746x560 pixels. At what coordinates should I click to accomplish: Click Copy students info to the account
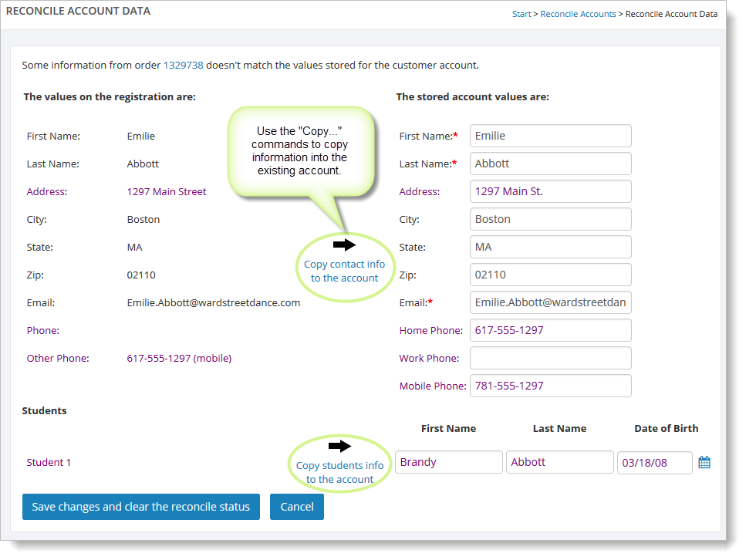click(339, 472)
